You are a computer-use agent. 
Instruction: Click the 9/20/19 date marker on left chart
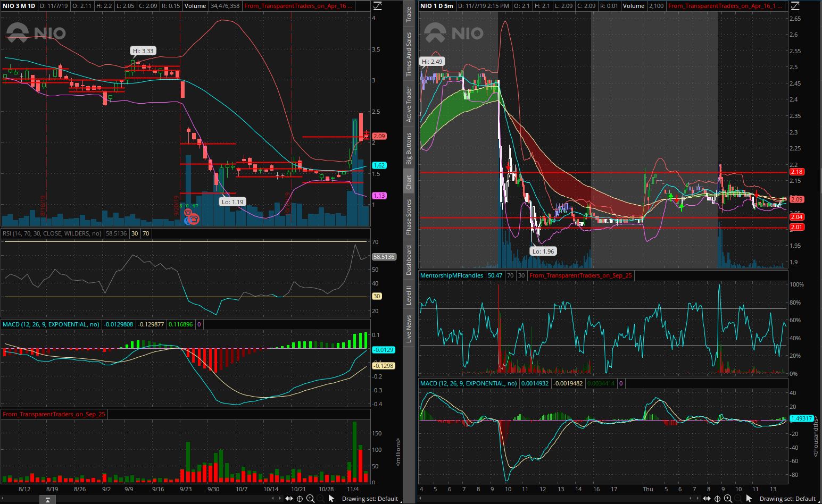pyautogui.click(x=176, y=205)
